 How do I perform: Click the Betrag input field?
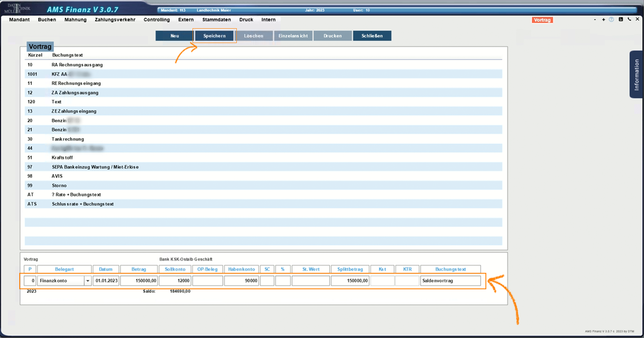point(139,281)
